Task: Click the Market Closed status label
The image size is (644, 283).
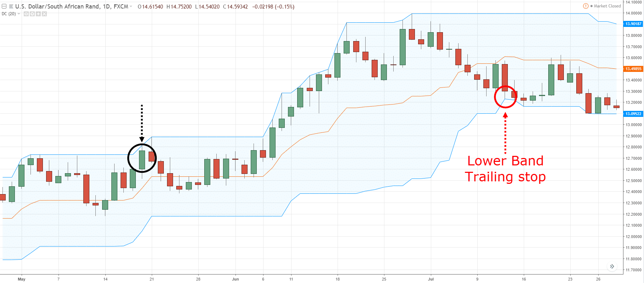Action: (x=607, y=6)
